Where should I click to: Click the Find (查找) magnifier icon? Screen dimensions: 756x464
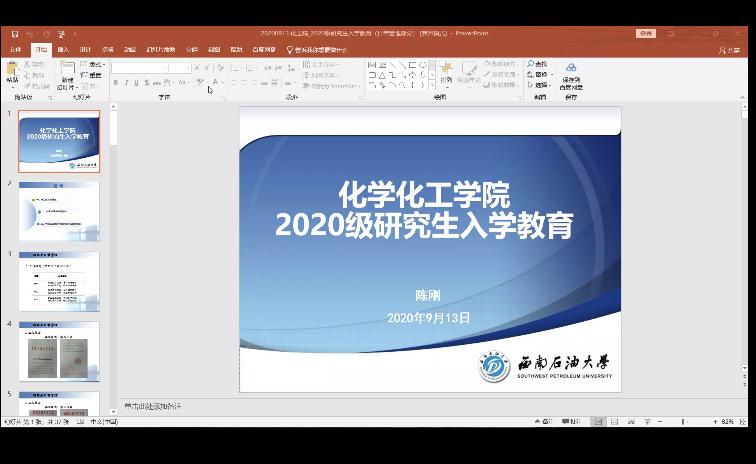click(x=539, y=64)
